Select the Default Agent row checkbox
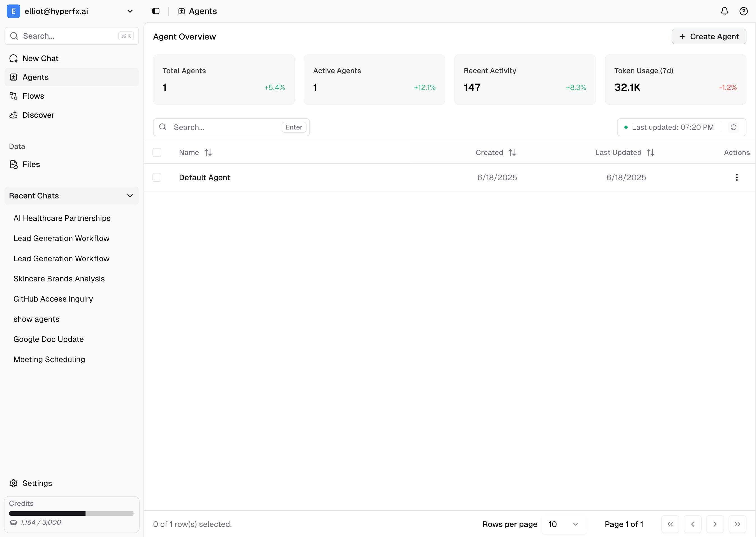 [x=157, y=178]
